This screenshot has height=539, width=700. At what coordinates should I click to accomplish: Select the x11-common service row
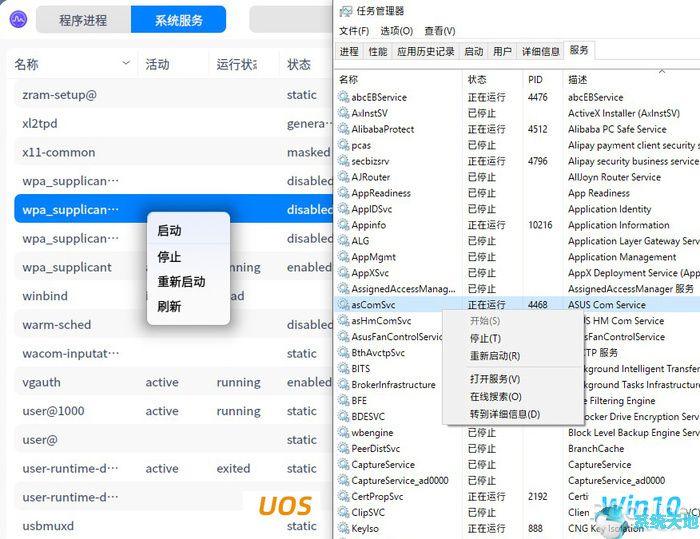pos(174,152)
